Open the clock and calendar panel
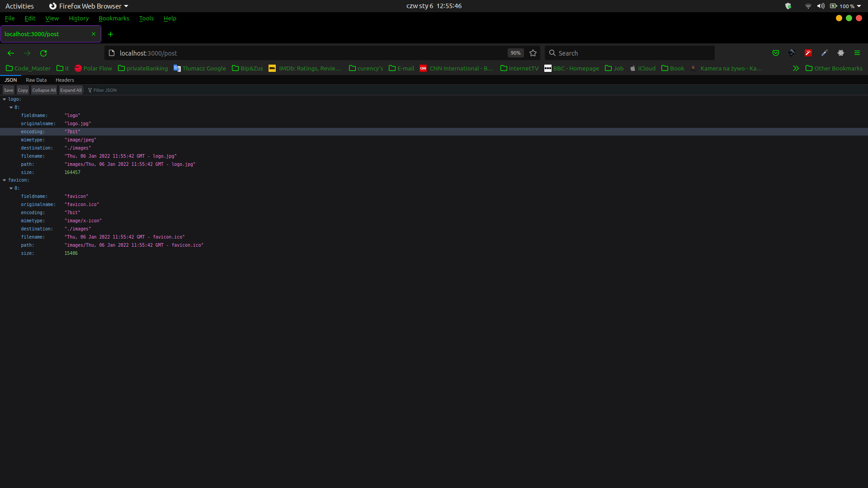Image resolution: width=868 pixels, height=488 pixels. click(434, 6)
